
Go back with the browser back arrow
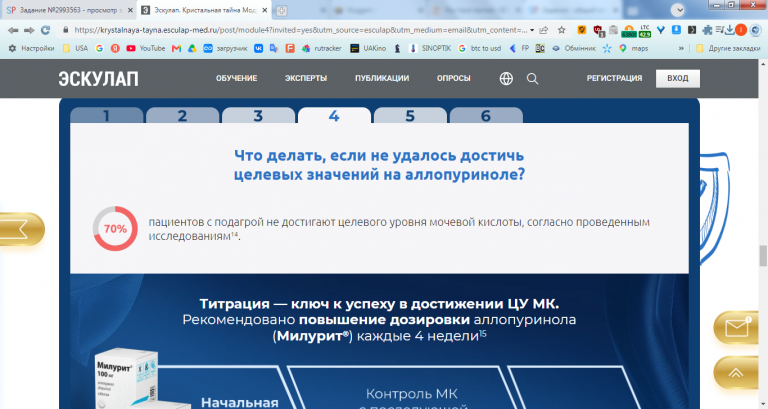pyautogui.click(x=13, y=30)
